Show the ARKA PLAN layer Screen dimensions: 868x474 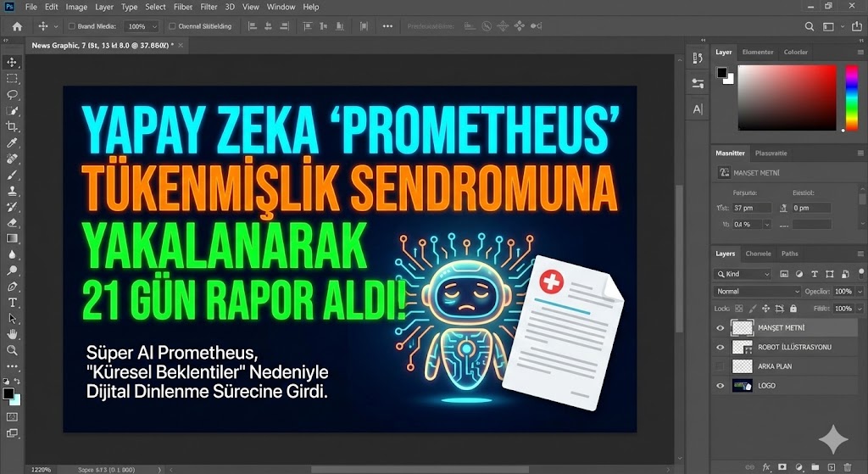[721, 366]
